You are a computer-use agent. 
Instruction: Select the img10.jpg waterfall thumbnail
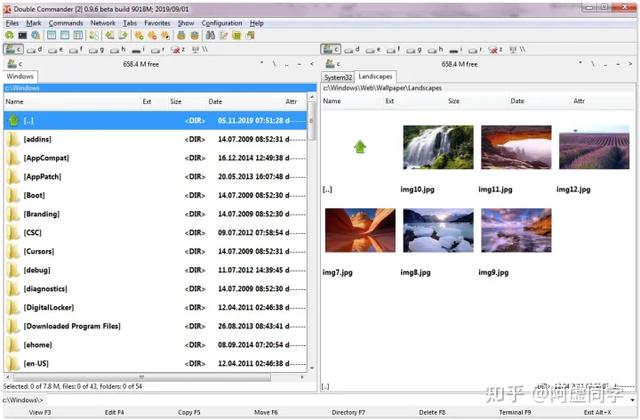[x=438, y=147]
